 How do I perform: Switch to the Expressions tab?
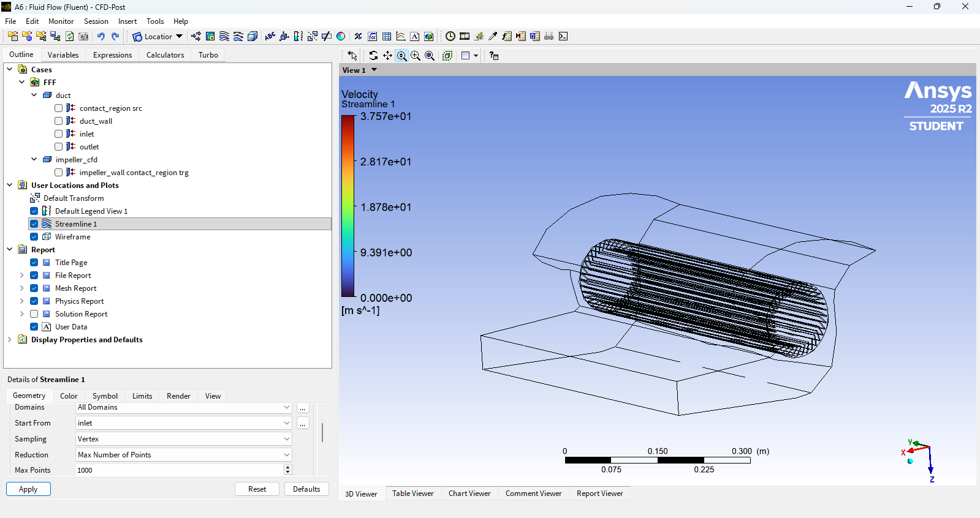pyautogui.click(x=112, y=55)
